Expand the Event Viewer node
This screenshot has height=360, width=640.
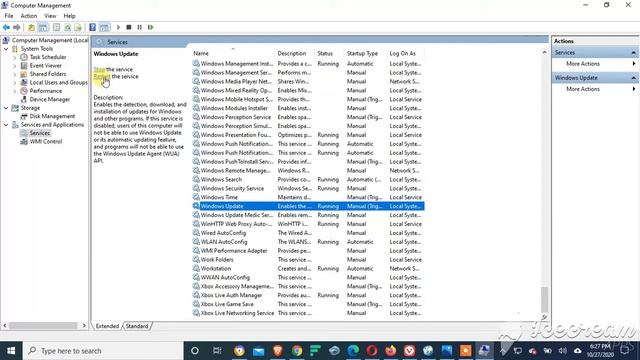[15, 66]
